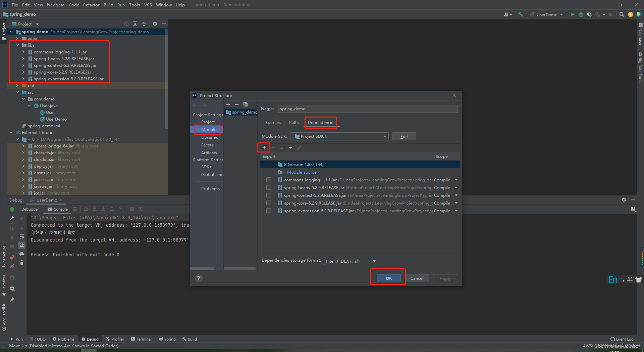Select the Module source row
Viewport: 644px width, 352px height.
point(360,172)
